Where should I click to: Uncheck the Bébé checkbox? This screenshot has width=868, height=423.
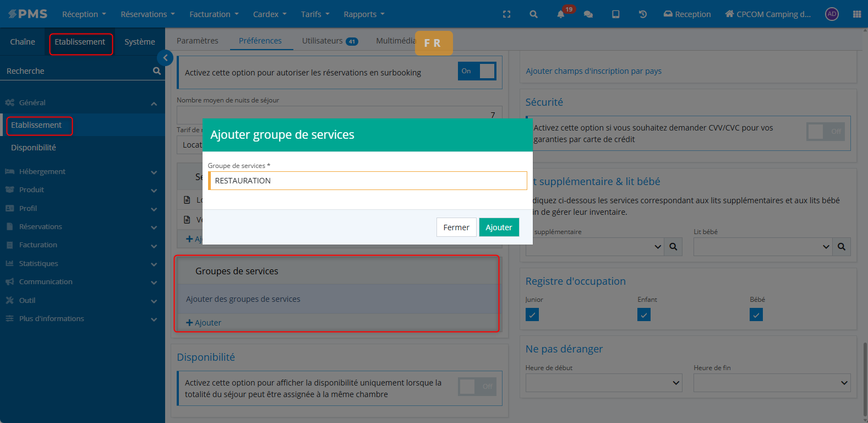click(x=756, y=314)
